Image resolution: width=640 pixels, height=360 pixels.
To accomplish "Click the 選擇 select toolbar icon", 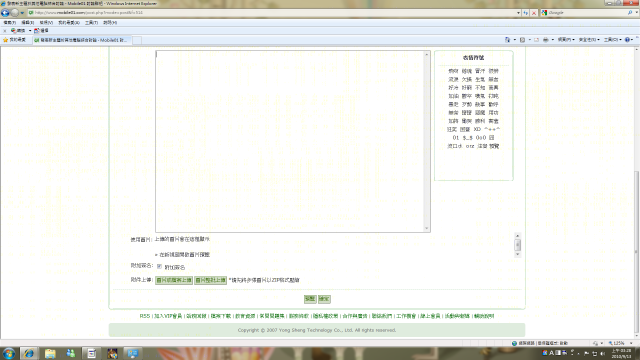I will click(x=42, y=31).
